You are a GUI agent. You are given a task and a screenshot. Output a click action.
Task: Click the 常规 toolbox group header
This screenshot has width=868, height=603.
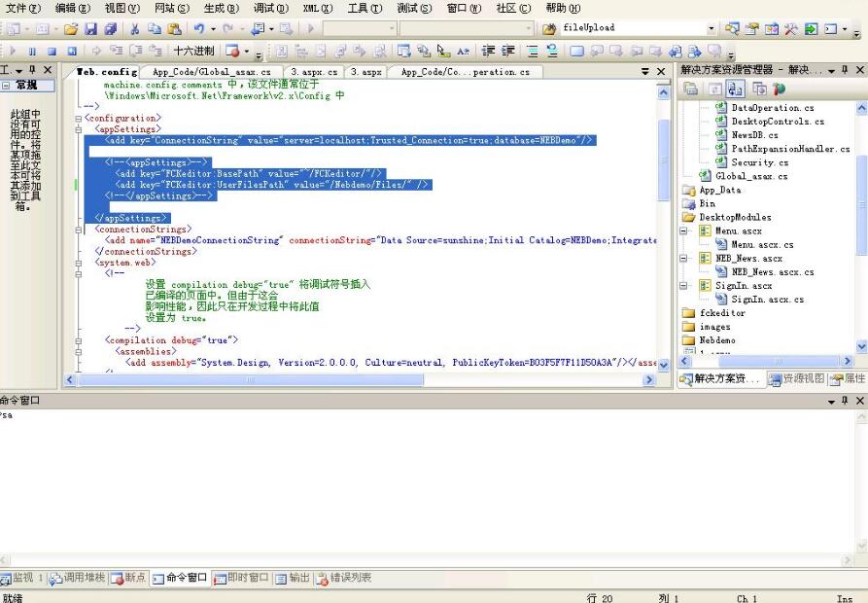click(x=25, y=86)
